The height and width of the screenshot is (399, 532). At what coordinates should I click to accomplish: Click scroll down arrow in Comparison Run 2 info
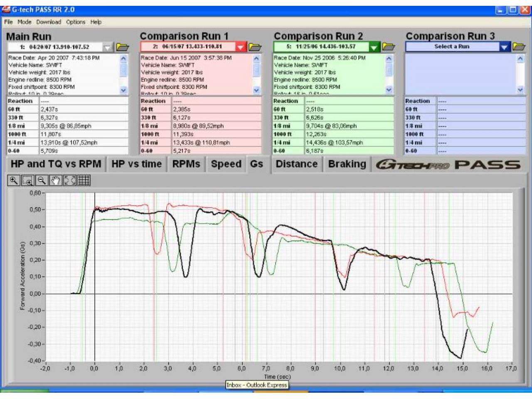(x=389, y=90)
